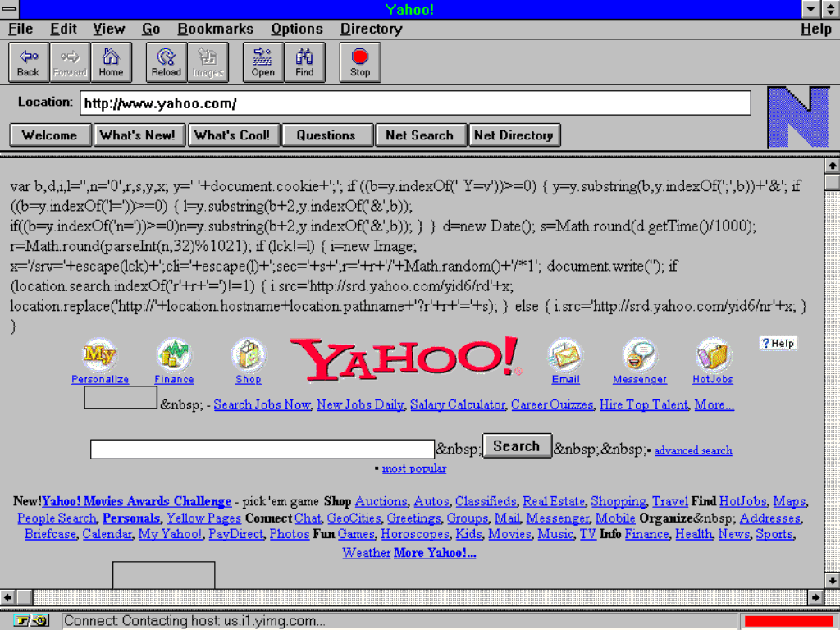This screenshot has width=840, height=630.
Task: Open the Real Estate link
Action: point(554,501)
